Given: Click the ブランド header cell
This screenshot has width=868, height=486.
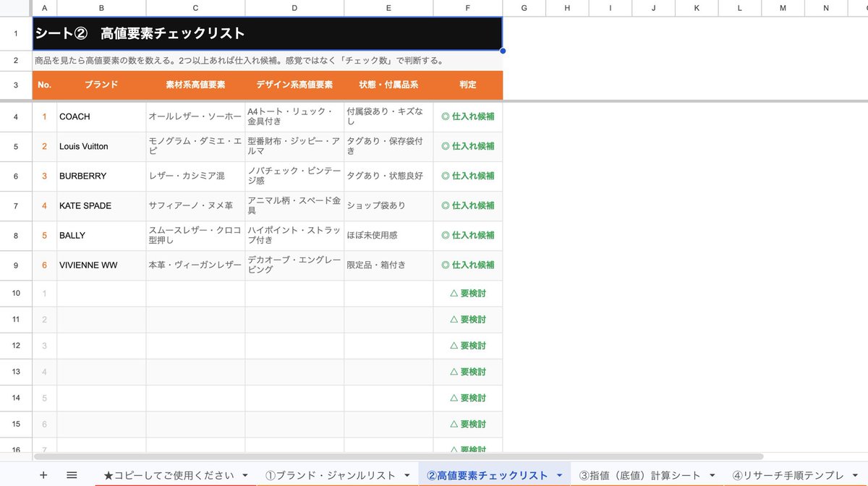Looking at the screenshot, I should (101, 85).
